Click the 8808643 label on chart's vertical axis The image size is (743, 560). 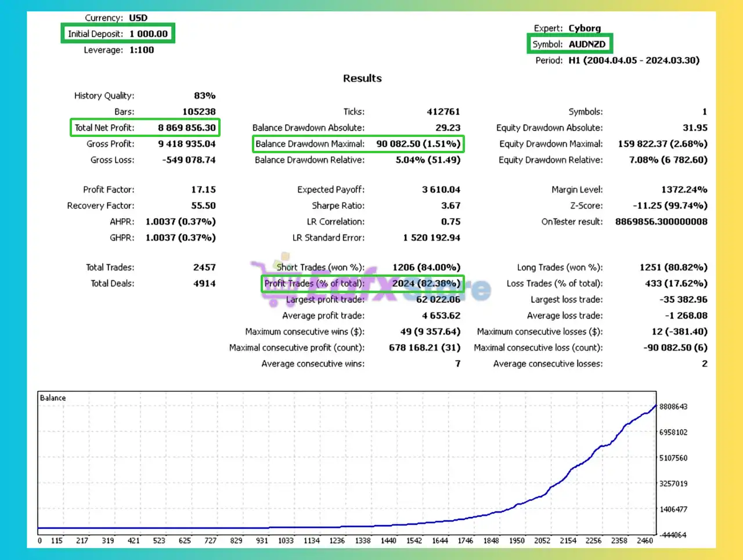point(673,407)
